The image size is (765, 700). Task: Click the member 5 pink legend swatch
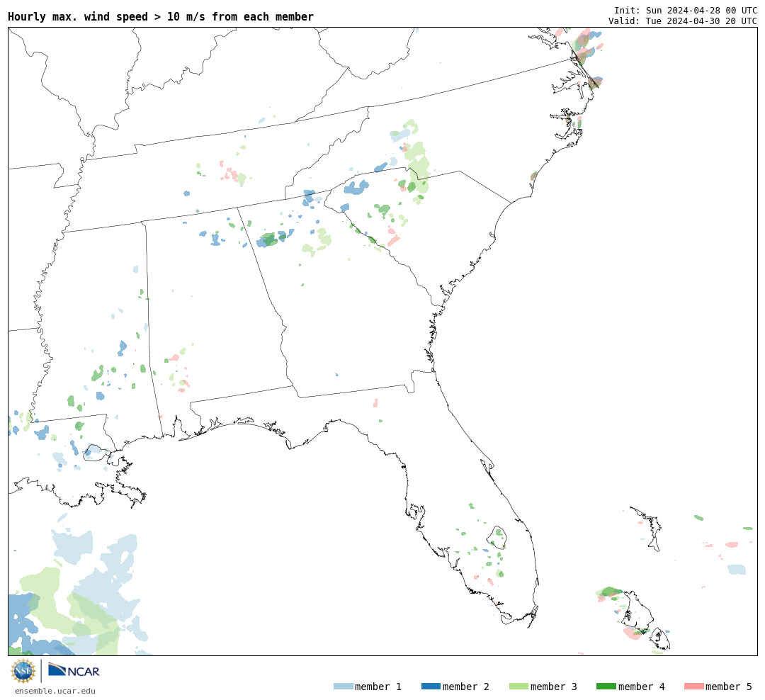click(x=693, y=687)
